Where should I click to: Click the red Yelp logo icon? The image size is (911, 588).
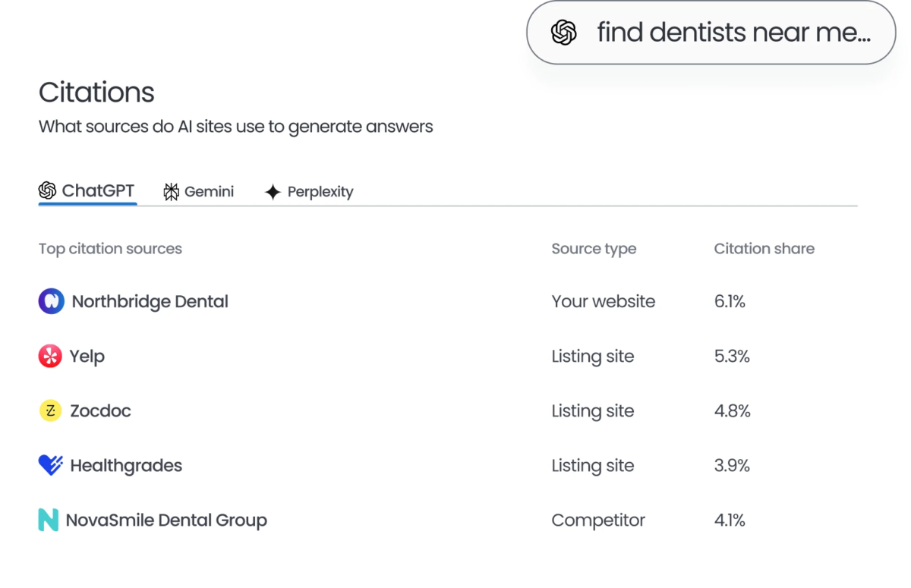click(x=50, y=356)
